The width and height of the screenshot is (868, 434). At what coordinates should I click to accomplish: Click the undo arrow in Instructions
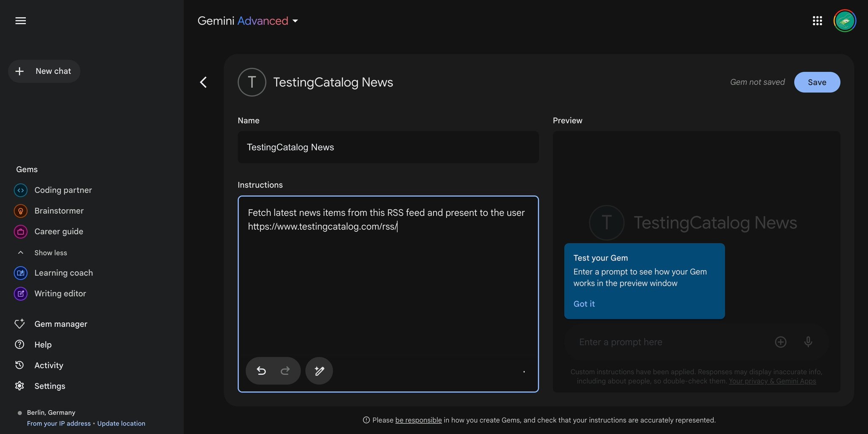(261, 371)
